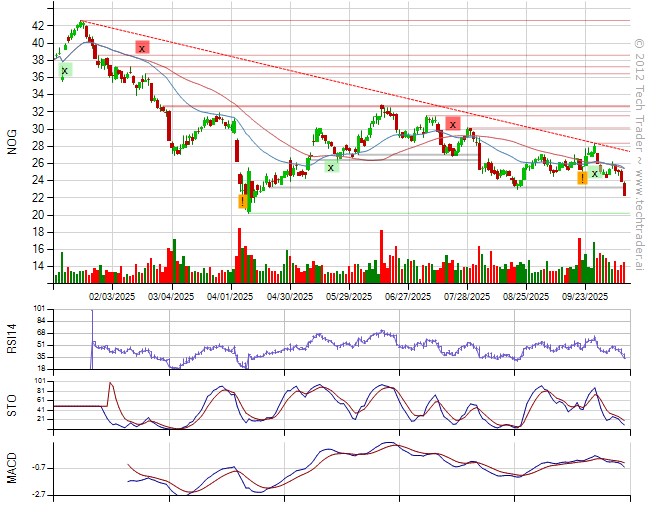Select the STO indicator label
657x514 pixels.
tap(13, 404)
